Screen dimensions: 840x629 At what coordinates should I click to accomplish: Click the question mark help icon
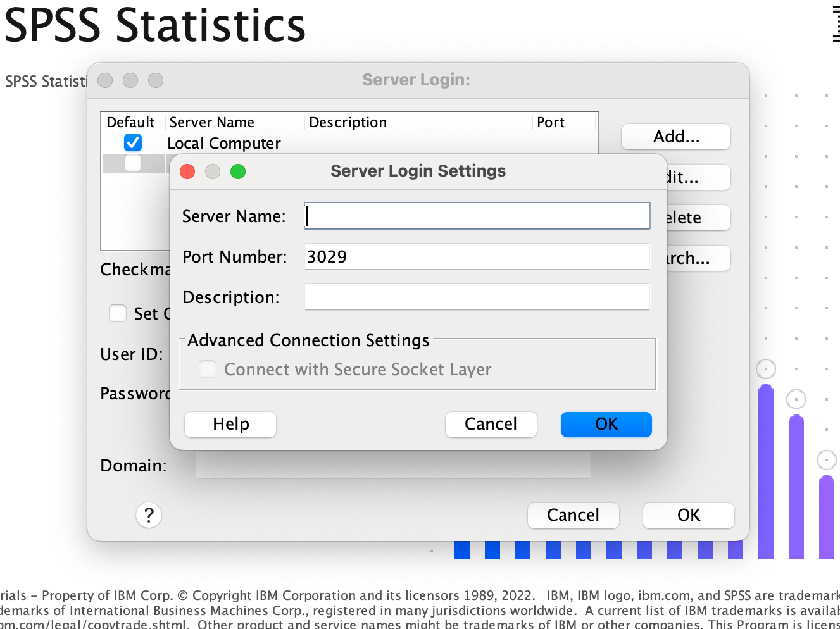tap(149, 515)
